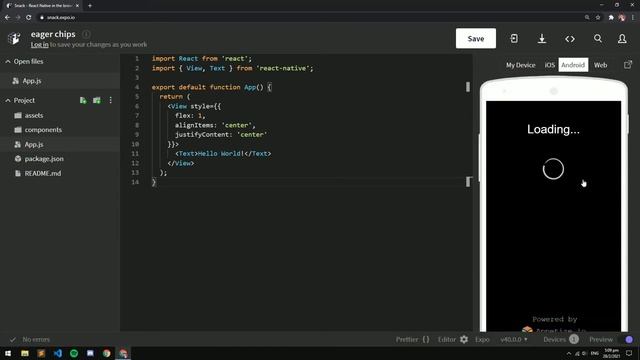This screenshot has height=360, width=640.
Task: Click the Devices label in status bar
Action: pyautogui.click(x=554, y=339)
